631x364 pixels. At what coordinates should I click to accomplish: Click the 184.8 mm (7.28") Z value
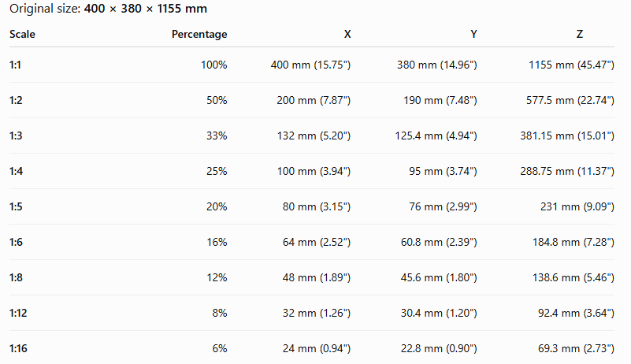tap(573, 242)
